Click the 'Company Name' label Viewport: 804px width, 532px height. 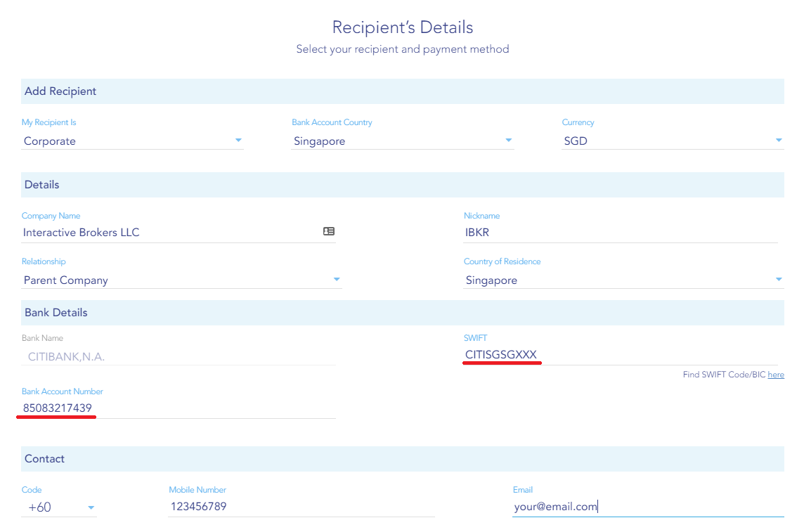tap(51, 216)
